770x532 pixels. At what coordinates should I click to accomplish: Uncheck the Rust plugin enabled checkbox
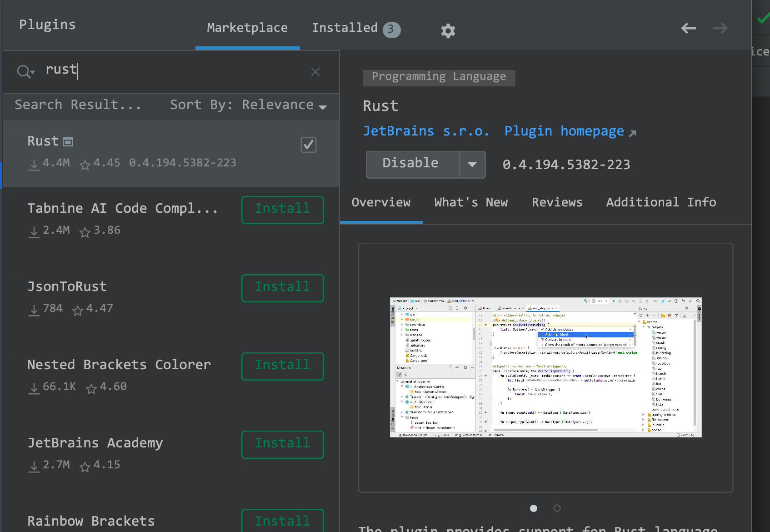click(309, 145)
